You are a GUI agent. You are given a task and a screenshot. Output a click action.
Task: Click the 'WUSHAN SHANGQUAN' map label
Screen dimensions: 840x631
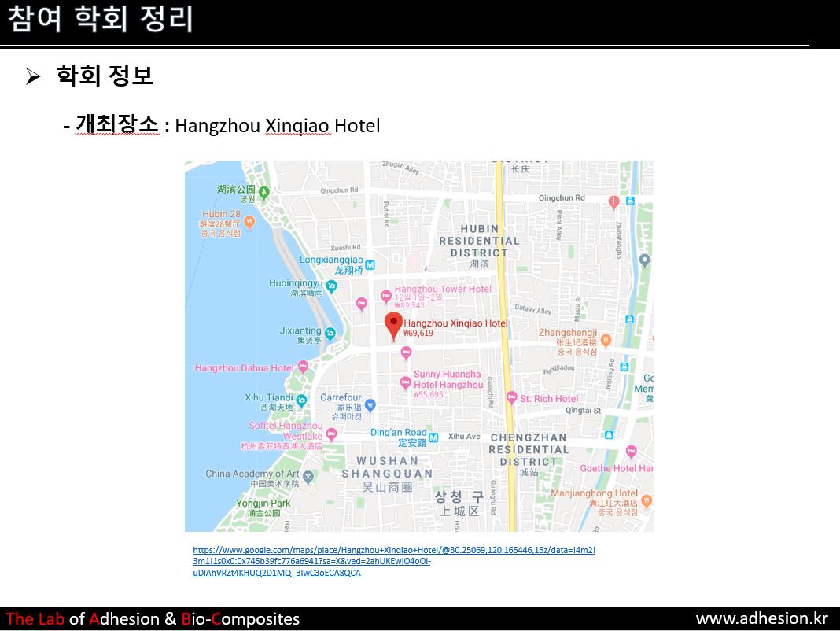coord(387,467)
